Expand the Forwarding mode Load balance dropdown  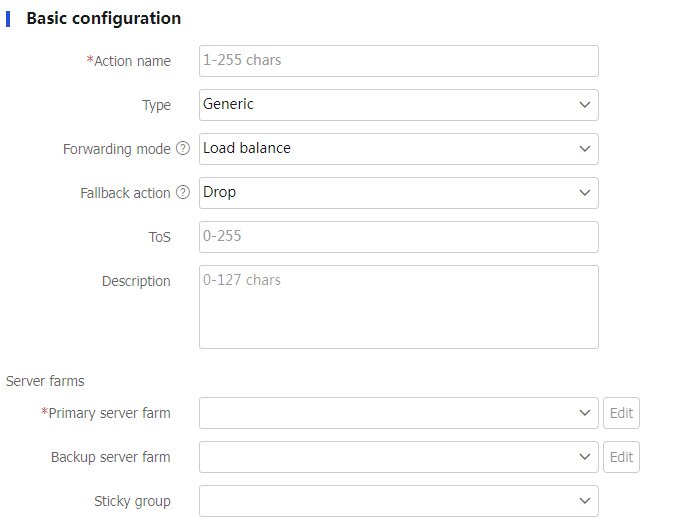pos(398,149)
